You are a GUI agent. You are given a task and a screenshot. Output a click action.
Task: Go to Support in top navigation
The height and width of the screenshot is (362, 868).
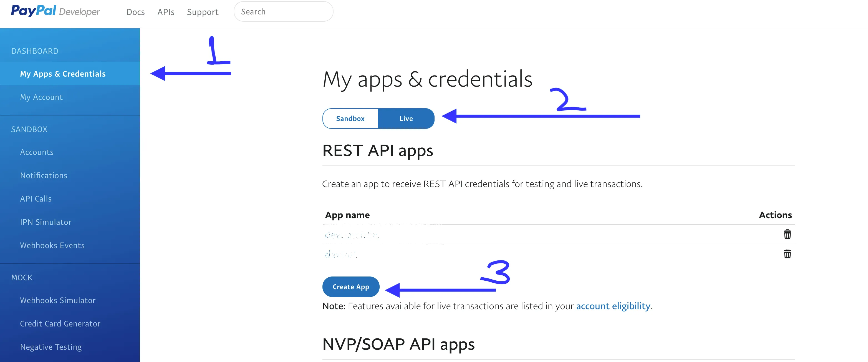click(203, 12)
